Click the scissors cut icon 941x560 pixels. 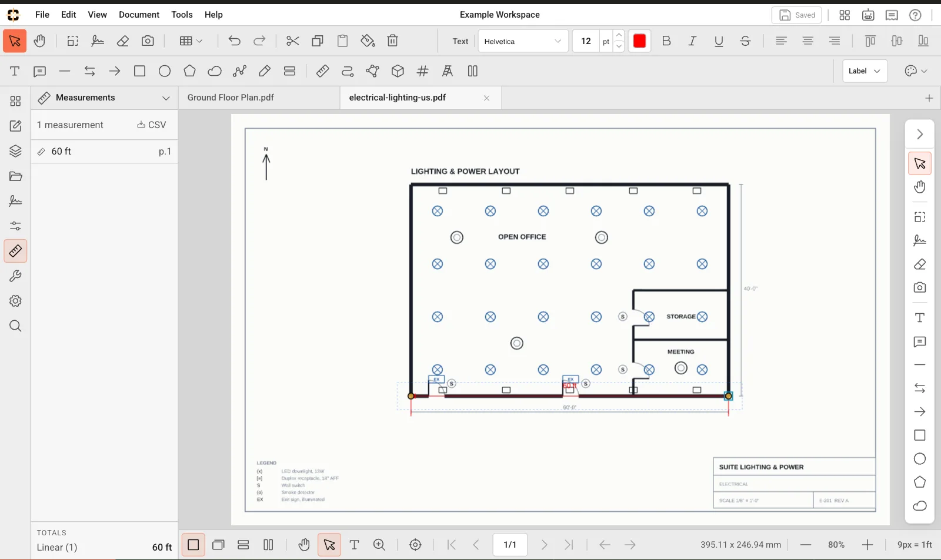pyautogui.click(x=292, y=41)
